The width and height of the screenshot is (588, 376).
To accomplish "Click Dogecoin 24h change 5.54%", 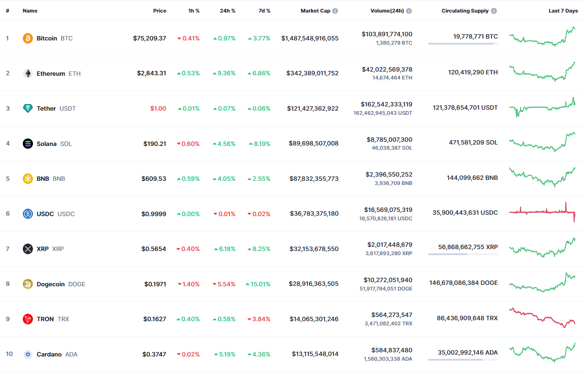I will click(224, 284).
